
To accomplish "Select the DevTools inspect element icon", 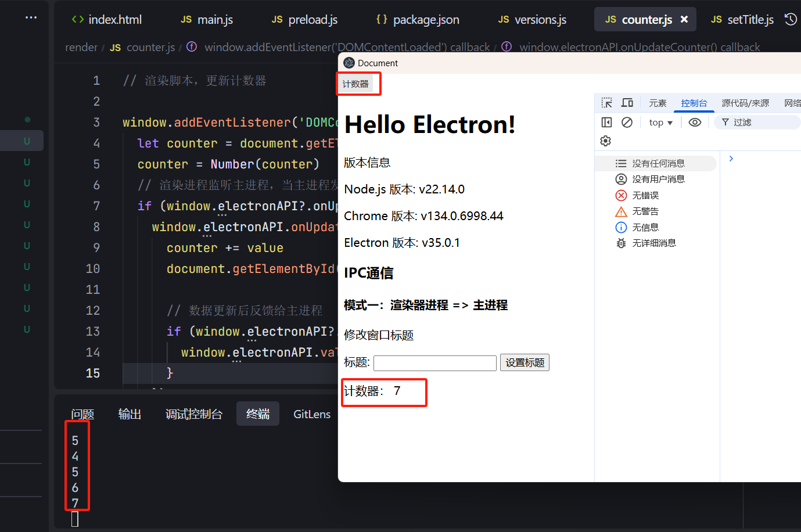I will coord(606,103).
